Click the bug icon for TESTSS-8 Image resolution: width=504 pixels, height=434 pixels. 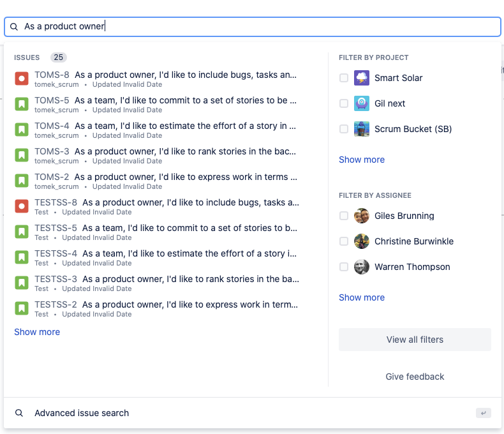[22, 206]
